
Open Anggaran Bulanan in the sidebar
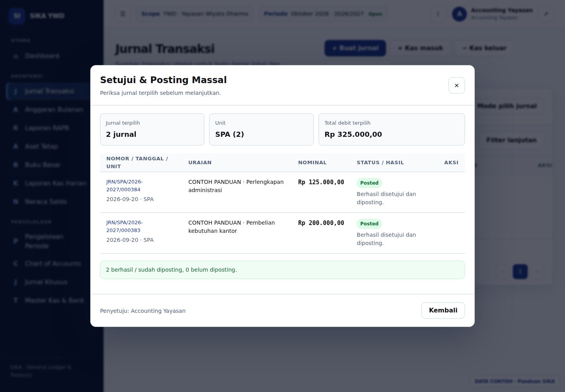pyautogui.click(x=51, y=110)
